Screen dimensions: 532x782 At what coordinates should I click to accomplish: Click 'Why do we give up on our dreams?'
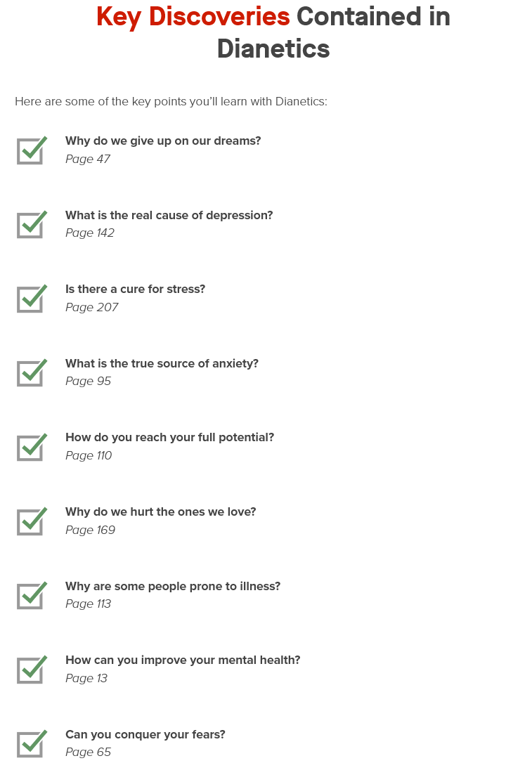(163, 141)
